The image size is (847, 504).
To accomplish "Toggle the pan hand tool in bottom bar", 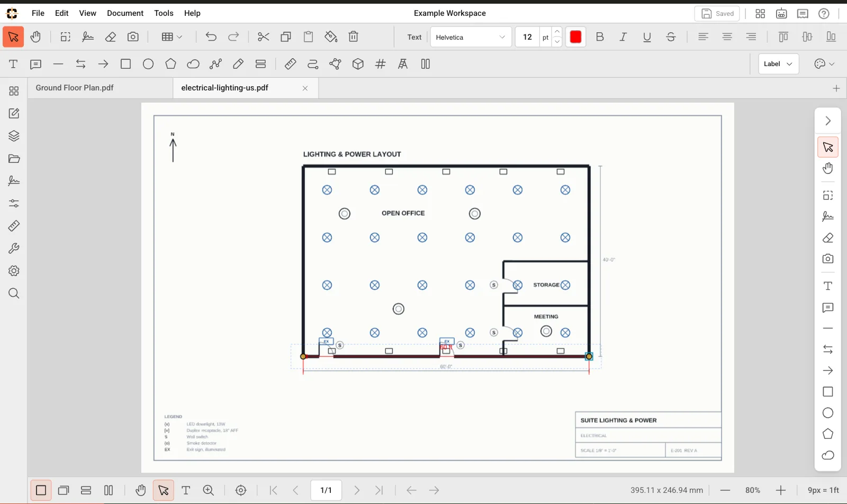I will tap(140, 490).
